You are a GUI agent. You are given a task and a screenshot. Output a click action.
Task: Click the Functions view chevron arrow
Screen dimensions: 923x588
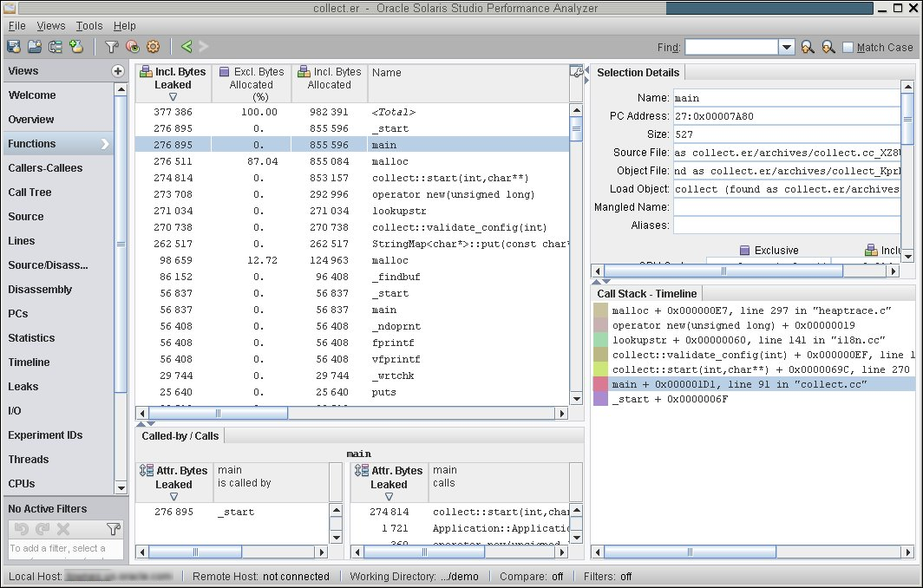105,144
